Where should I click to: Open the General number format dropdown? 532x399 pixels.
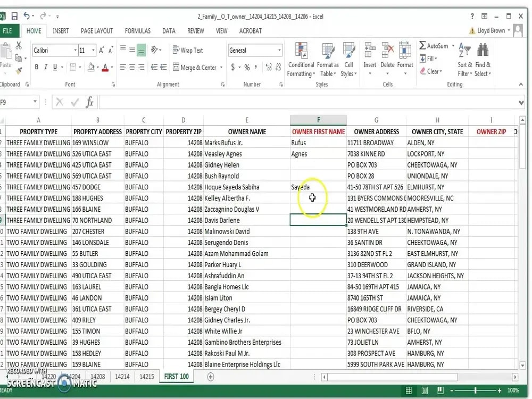(x=279, y=50)
